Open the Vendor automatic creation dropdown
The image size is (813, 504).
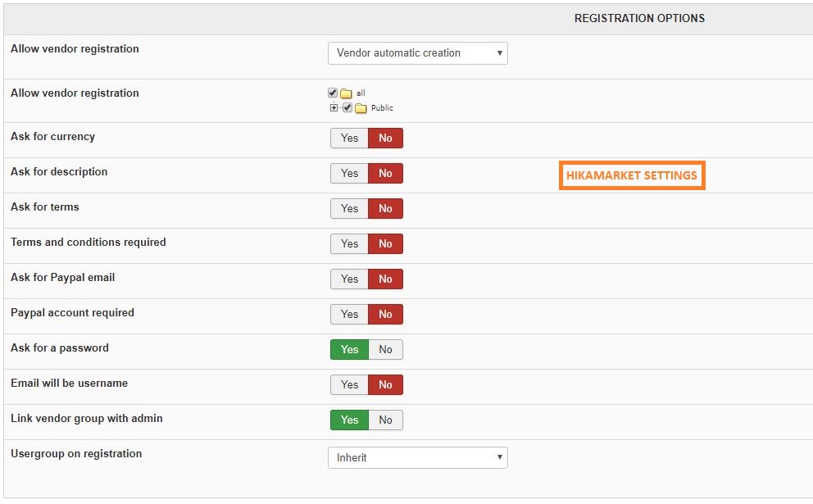coord(418,53)
